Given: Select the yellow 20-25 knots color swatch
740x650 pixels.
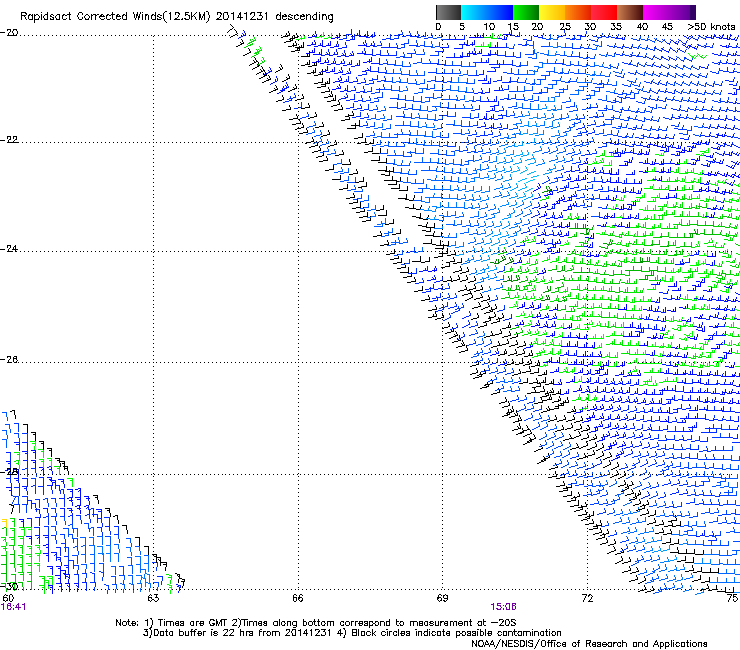Looking at the screenshot, I should 552,12.
